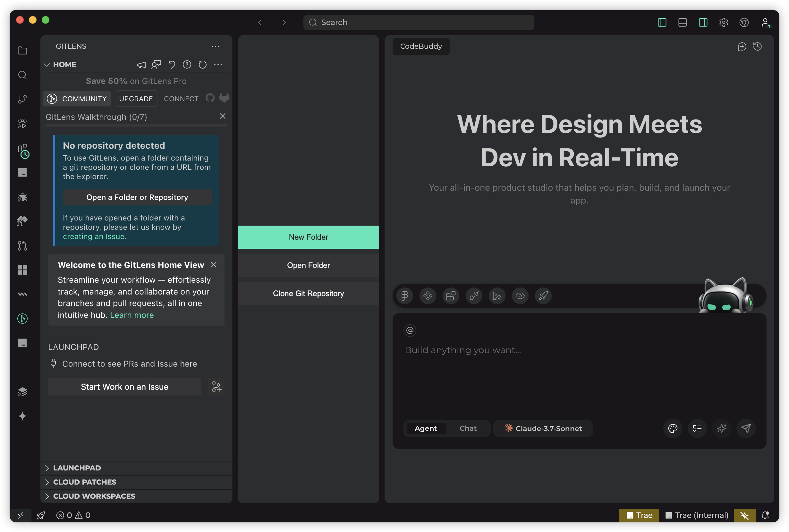This screenshot has height=532, width=789.
Task: Click the send message paper plane icon
Action: (x=746, y=428)
